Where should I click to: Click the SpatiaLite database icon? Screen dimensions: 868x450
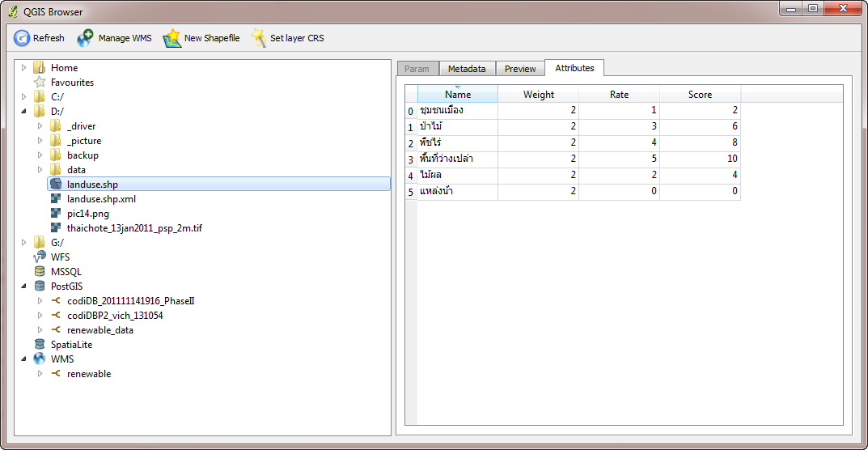(40, 344)
